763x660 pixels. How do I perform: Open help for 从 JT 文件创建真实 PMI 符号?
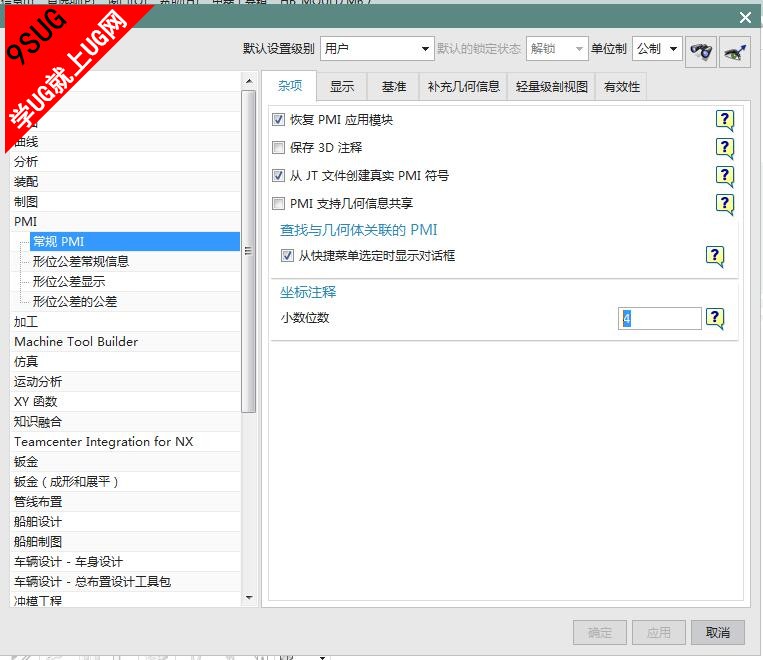725,175
